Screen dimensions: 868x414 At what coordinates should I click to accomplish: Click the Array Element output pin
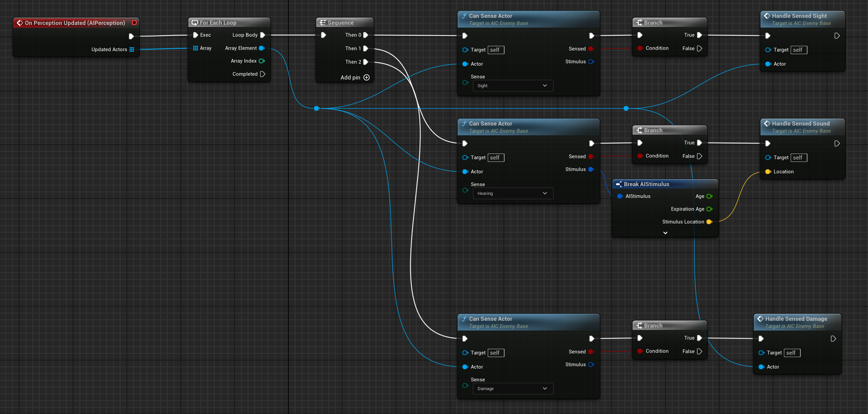[x=262, y=48]
